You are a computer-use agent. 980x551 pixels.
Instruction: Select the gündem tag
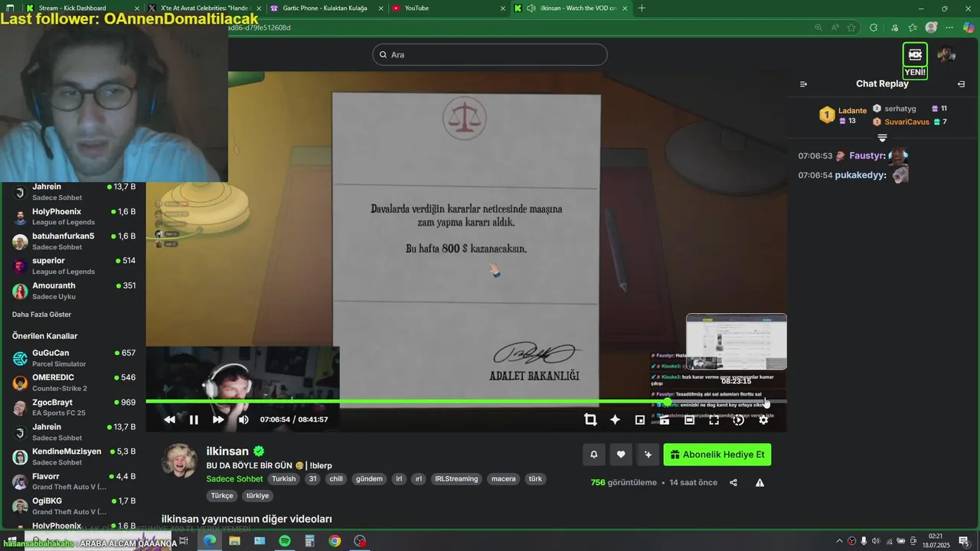pos(369,479)
